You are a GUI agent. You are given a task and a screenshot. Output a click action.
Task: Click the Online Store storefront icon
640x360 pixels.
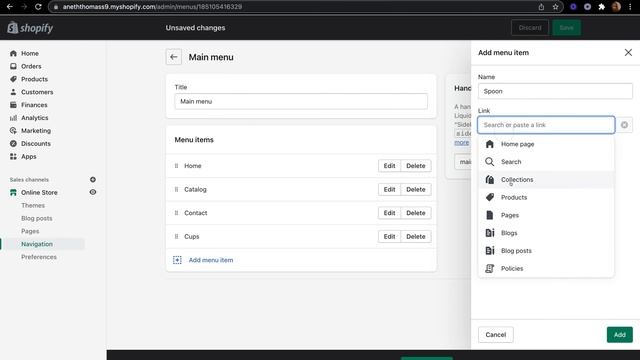tap(13, 192)
